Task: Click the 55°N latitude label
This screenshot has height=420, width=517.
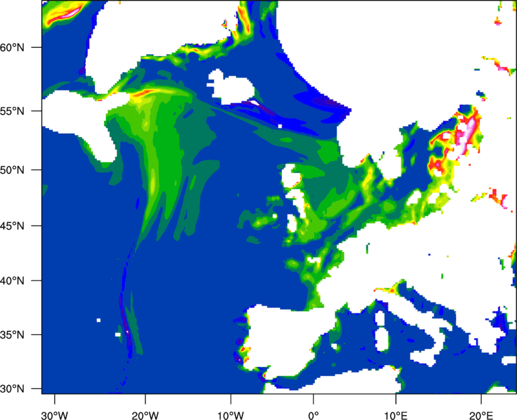Action: tap(12, 111)
